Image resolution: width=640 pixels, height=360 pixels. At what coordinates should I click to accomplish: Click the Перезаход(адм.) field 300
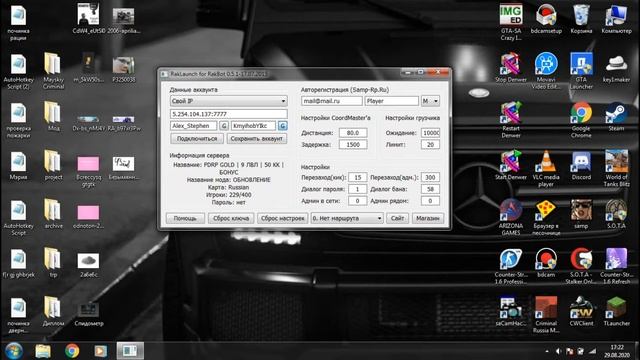pyautogui.click(x=430, y=177)
